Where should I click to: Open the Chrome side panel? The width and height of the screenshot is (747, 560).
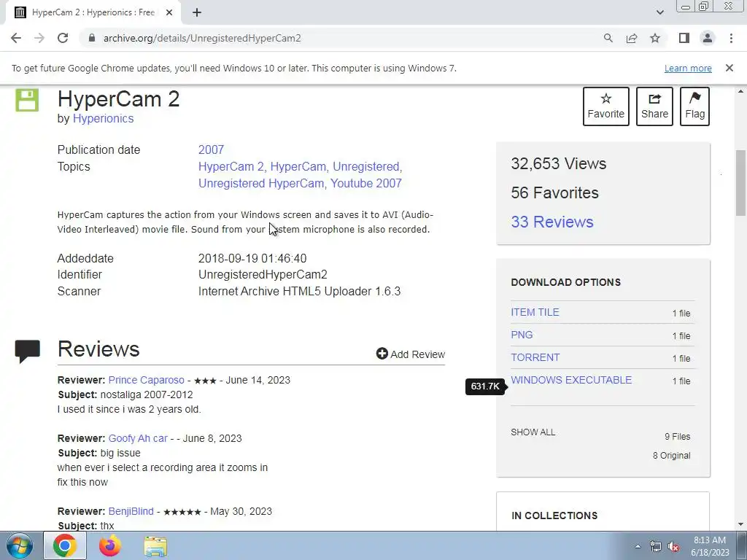(684, 38)
